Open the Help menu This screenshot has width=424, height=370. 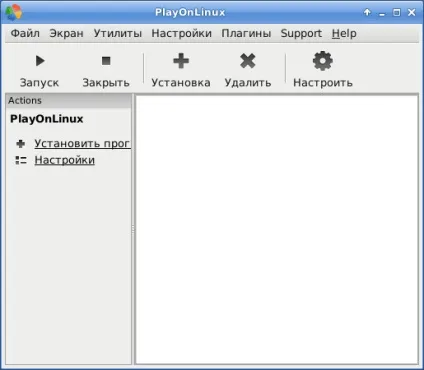click(344, 33)
